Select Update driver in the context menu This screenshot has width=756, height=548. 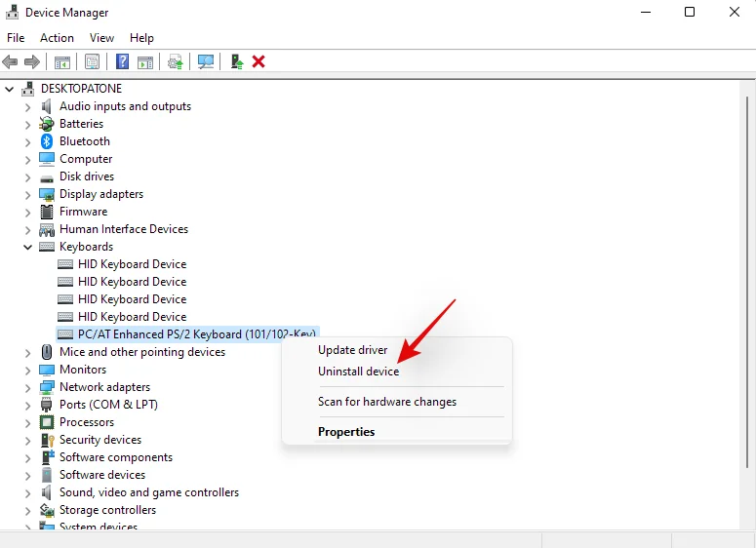coord(352,350)
